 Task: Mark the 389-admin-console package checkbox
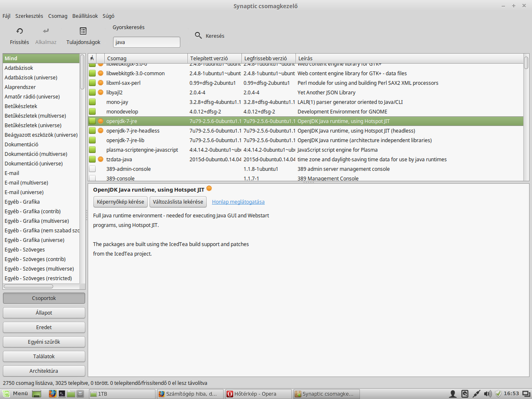[92, 169]
